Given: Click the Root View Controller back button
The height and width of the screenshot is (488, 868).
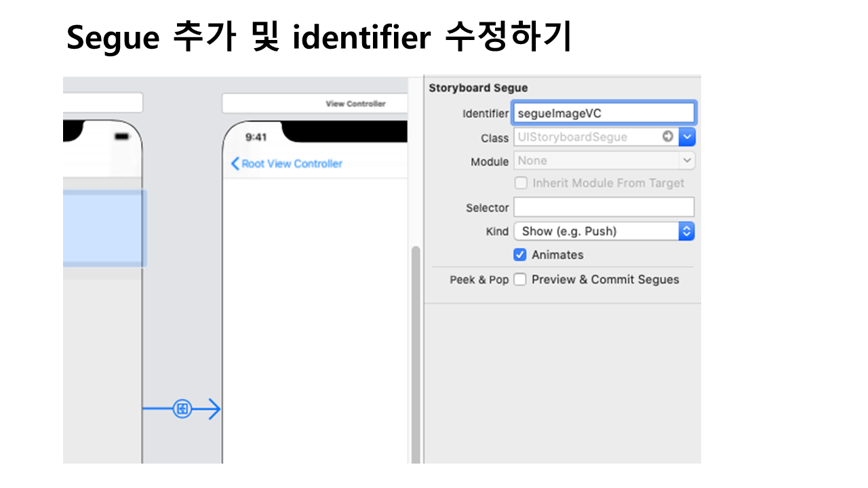Looking at the screenshot, I should pos(287,163).
